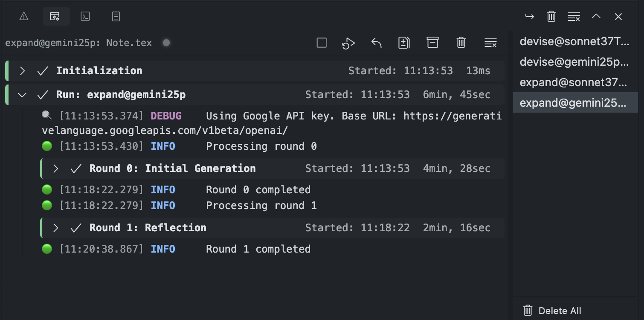Click the Google API base URL text
This screenshot has height=320, width=644.
pos(272,123)
